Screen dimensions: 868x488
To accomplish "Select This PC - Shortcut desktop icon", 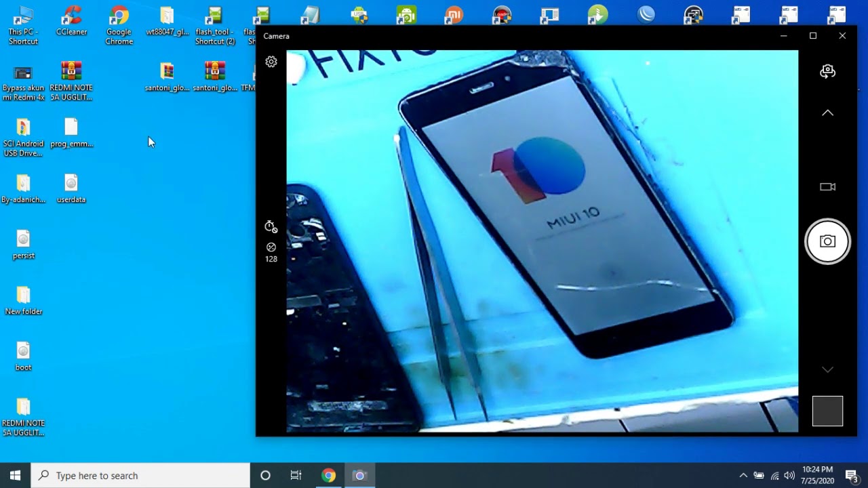I will pyautogui.click(x=23, y=26).
